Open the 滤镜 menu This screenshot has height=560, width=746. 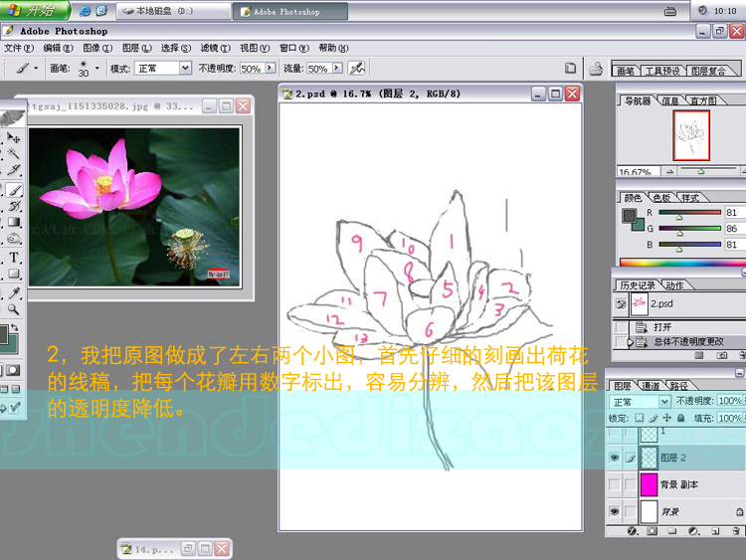[215, 48]
